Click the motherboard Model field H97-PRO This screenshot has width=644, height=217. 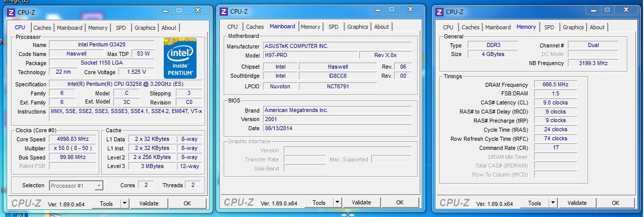pos(310,56)
